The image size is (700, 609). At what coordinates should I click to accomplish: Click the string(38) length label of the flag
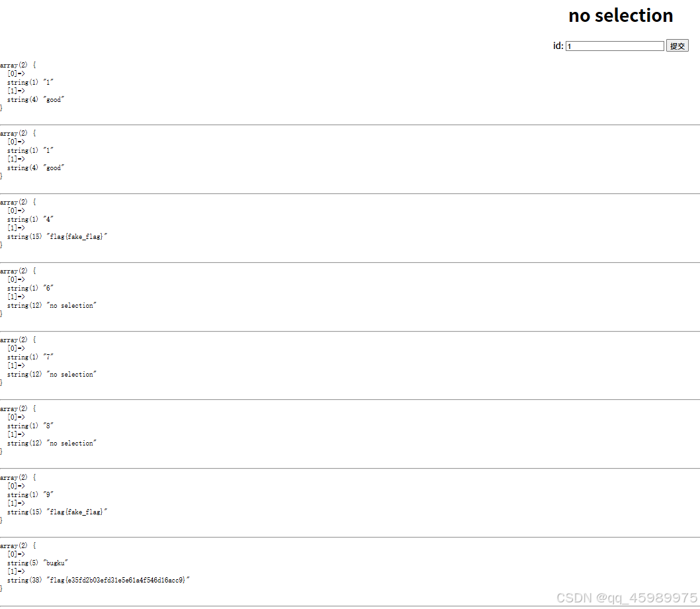(24, 580)
